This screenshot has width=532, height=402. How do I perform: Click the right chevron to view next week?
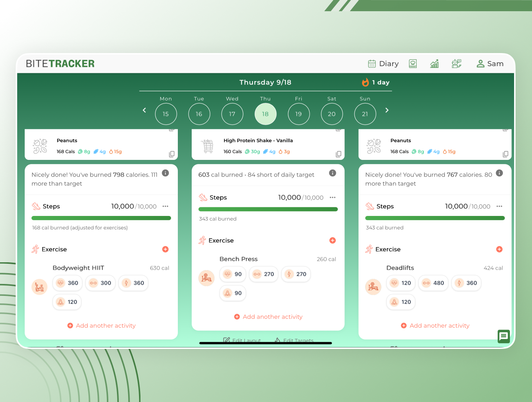click(x=387, y=110)
